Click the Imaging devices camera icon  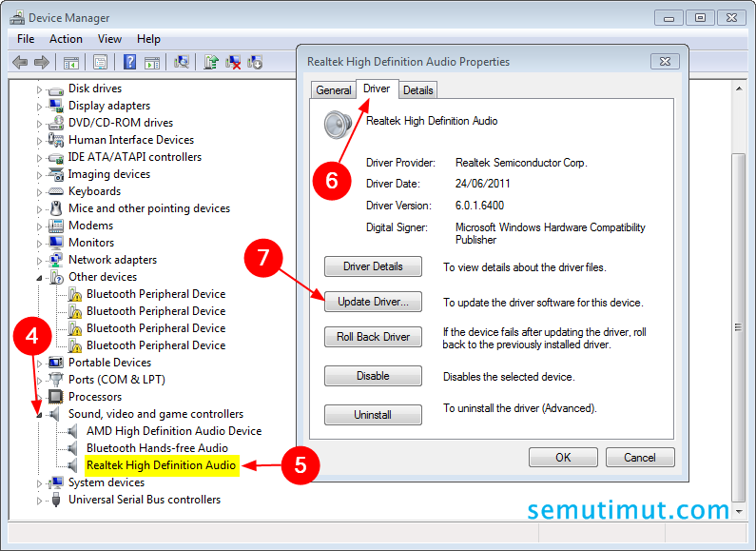click(56, 174)
